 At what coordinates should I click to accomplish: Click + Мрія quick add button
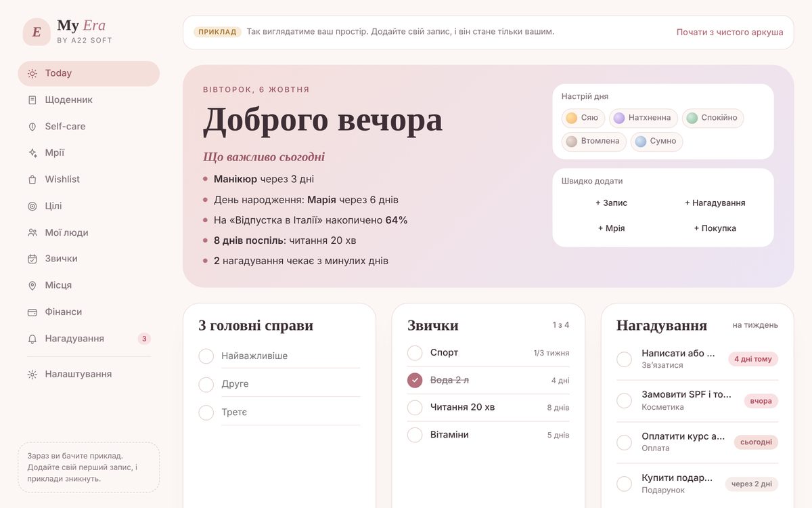(612, 228)
